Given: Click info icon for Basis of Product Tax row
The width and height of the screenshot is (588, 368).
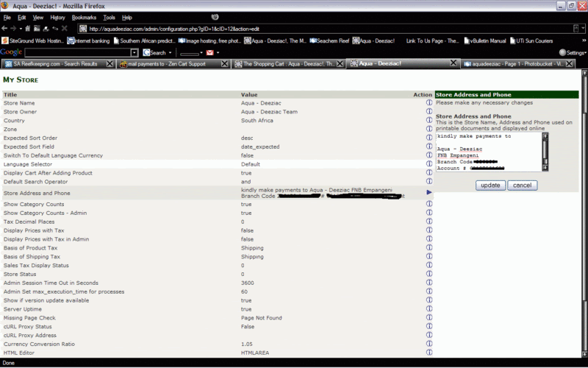Looking at the screenshot, I should point(429,247).
